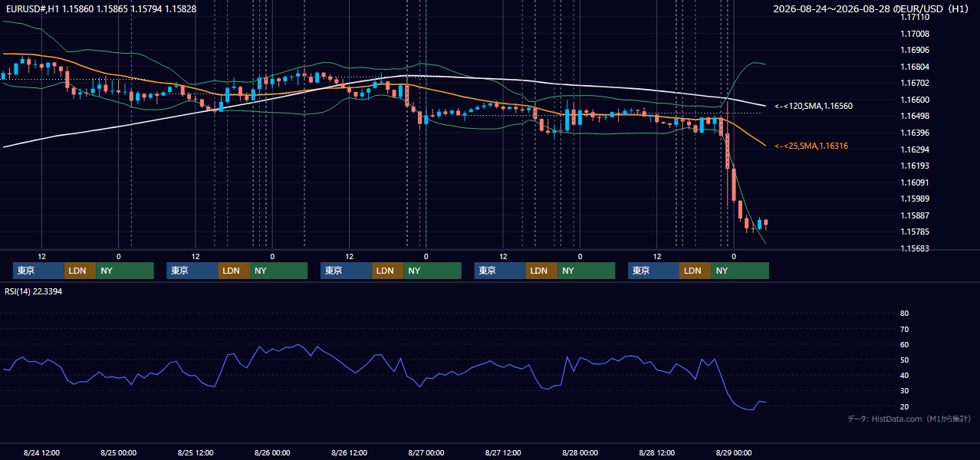Click time axis label 8/26 00:00
Image resolution: width=980 pixels, height=460 pixels.
pyautogui.click(x=272, y=453)
